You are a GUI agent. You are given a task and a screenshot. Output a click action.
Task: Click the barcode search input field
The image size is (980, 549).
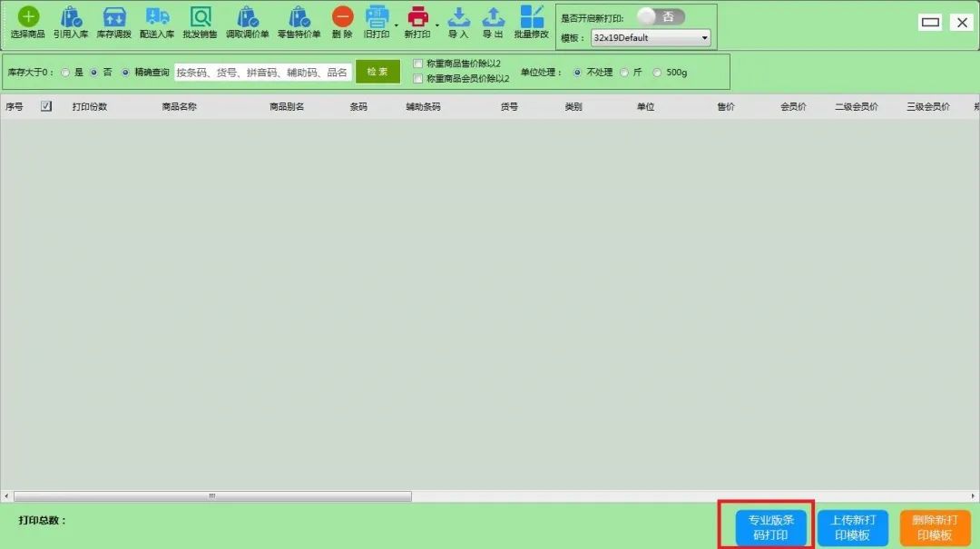pyautogui.click(x=262, y=72)
